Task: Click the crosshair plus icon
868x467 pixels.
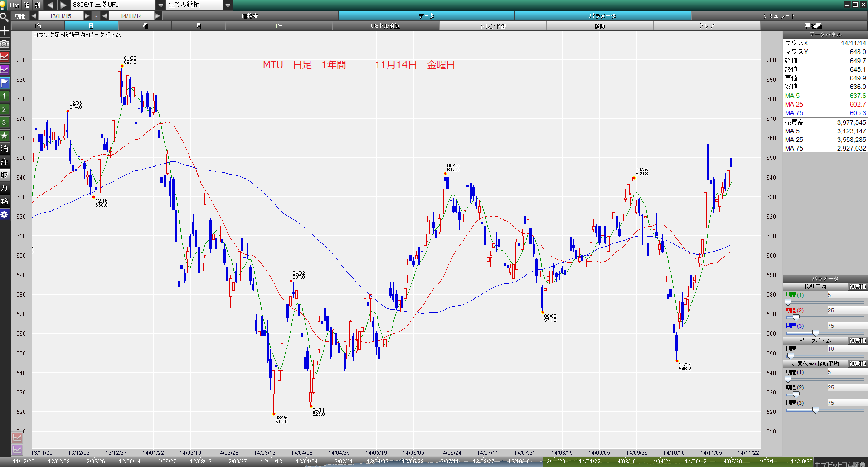Action: [5, 31]
